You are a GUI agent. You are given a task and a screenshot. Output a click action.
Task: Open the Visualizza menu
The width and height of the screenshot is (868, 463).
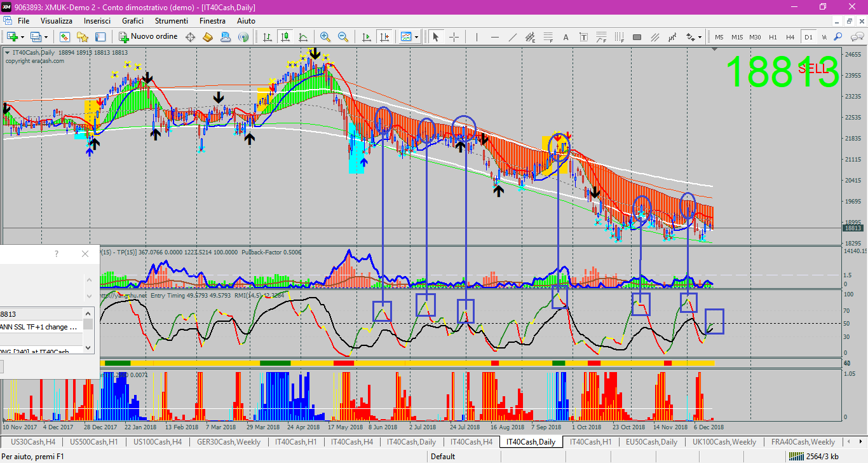pos(57,21)
